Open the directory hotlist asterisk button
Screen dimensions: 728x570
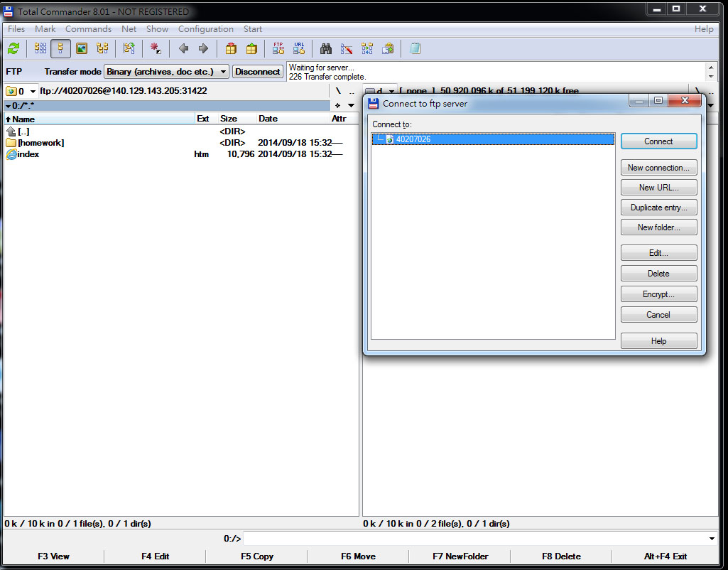tap(337, 105)
